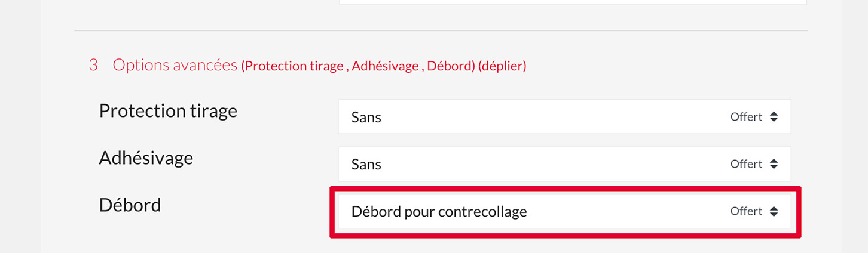Click "Offert" price in Adhésivage select
This screenshot has height=253, width=868.
click(x=746, y=164)
